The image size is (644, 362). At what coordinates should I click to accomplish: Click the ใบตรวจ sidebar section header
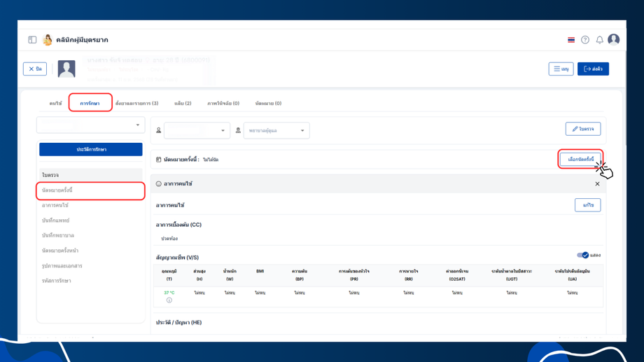[x=91, y=175]
